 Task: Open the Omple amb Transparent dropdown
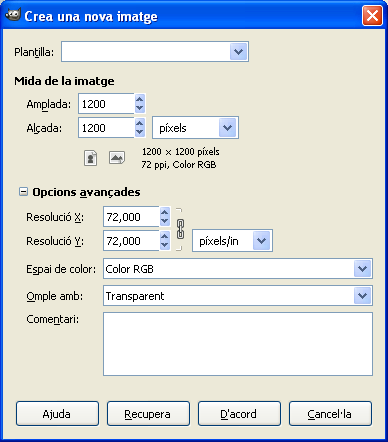point(238,296)
